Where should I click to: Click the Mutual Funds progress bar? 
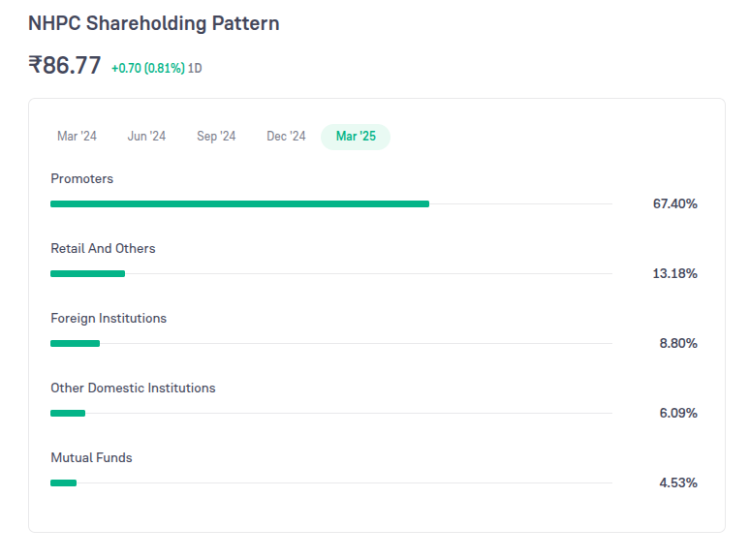click(331, 483)
